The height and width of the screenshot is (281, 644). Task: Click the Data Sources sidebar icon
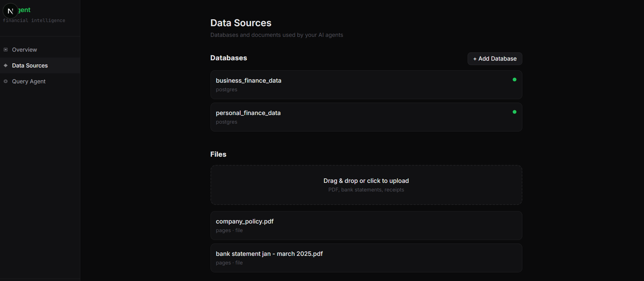[x=6, y=65]
